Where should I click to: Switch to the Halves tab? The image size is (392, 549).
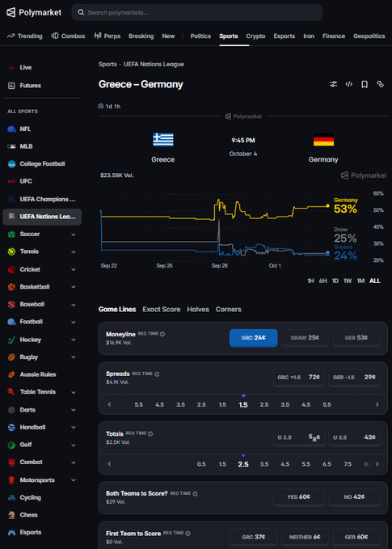[198, 310]
